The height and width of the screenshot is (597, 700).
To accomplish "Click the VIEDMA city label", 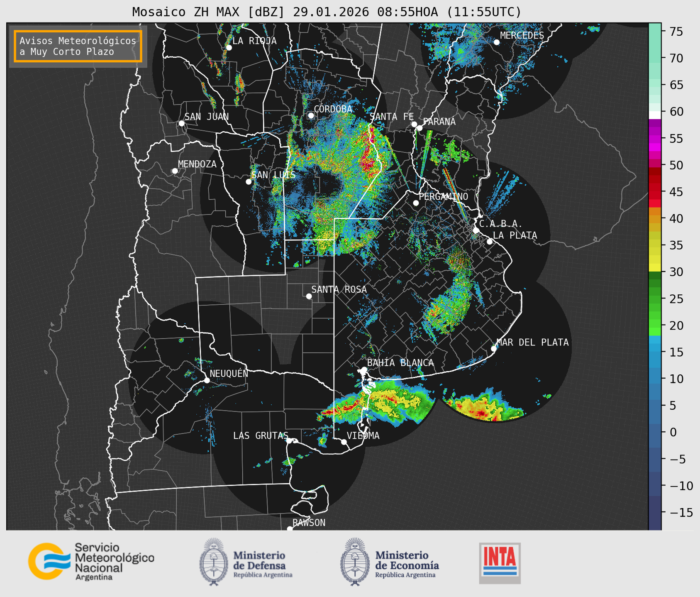I will point(363,436).
